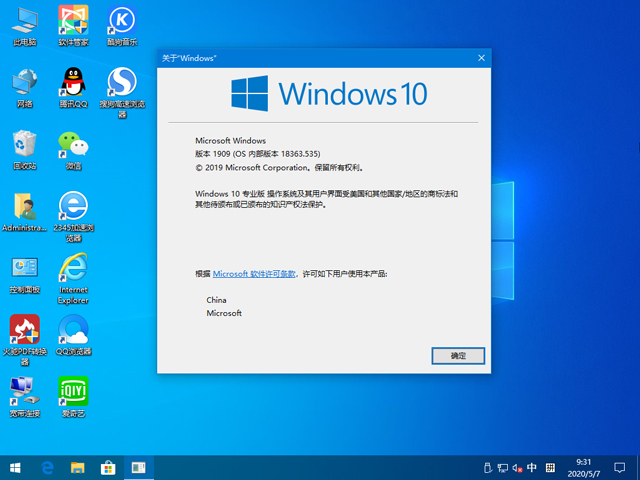Launch the 2345加速浏览器 icon
The image size is (640, 480).
73,216
